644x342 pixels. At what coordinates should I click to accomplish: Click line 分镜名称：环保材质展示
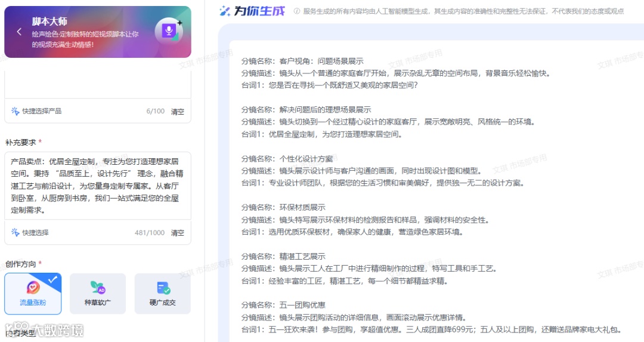pos(283,207)
